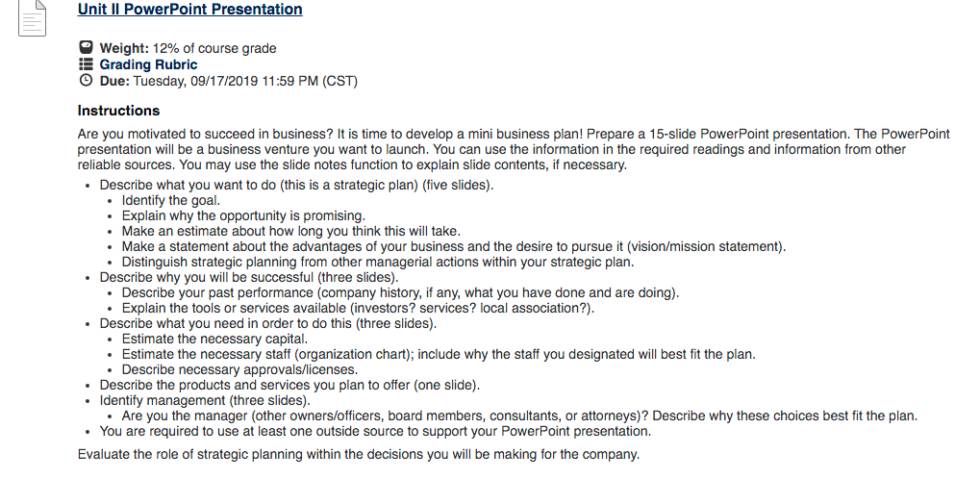This screenshot has height=479, width=980.
Task: Click the 'Evaluate the role of strategic planning' sentence
Action: pos(359,455)
